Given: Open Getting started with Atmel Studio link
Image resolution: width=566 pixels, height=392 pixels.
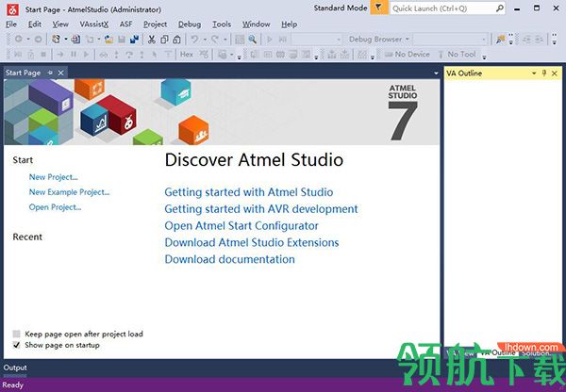Looking at the screenshot, I should point(249,192).
